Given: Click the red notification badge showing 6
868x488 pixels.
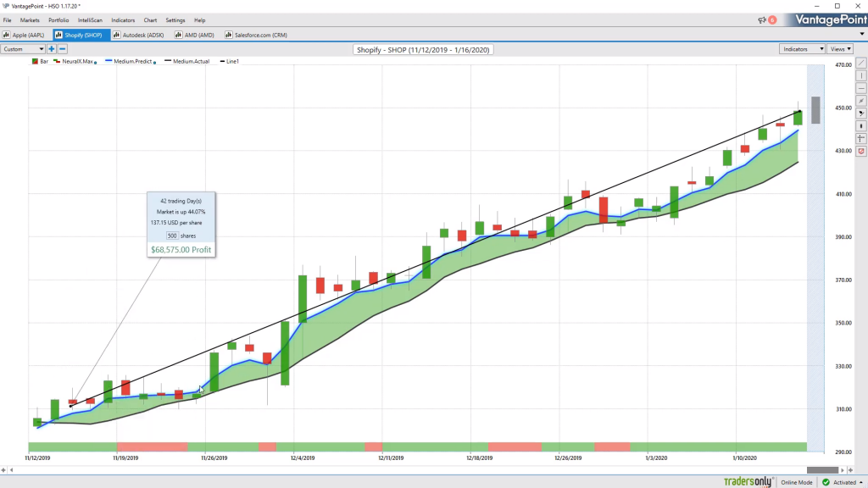Looking at the screenshot, I should coord(772,20).
